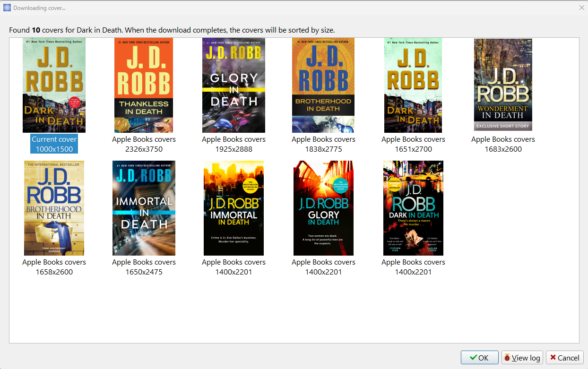This screenshot has height=369, width=588.
Task: Click the 'Apple Books covers 2326x3750' caption
Action: [144, 144]
